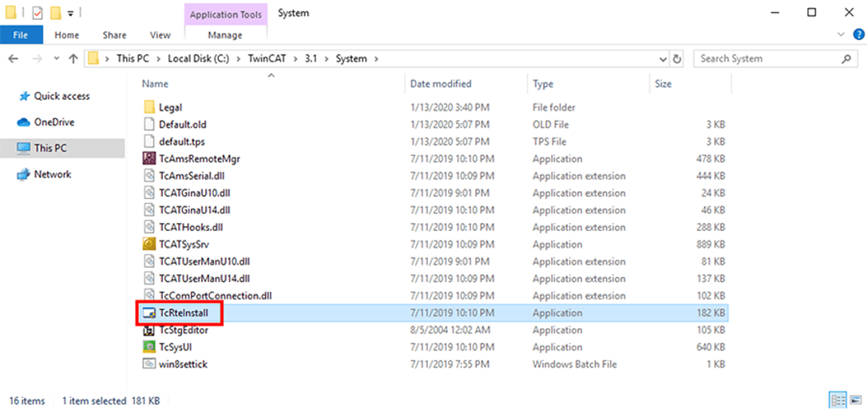Open address bar history dropdown
868x414 pixels.
pyautogui.click(x=664, y=59)
